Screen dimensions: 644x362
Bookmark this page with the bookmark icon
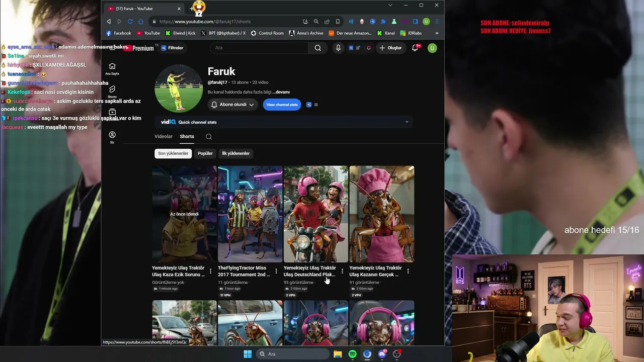coord(338,22)
